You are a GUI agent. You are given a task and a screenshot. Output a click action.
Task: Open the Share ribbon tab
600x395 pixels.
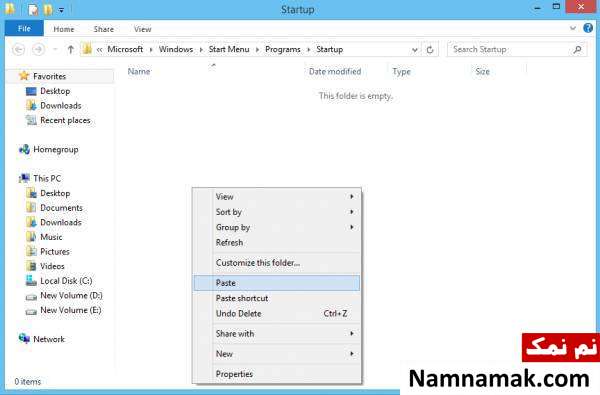pos(103,29)
